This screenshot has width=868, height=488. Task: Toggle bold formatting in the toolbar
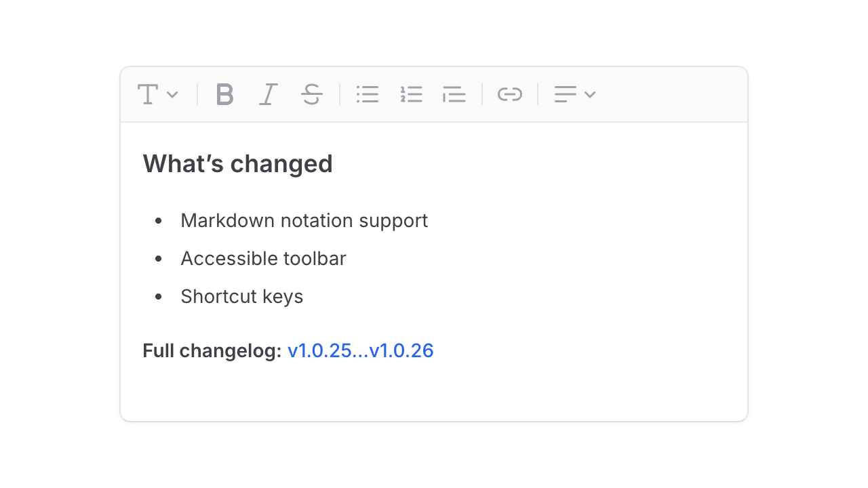(224, 94)
